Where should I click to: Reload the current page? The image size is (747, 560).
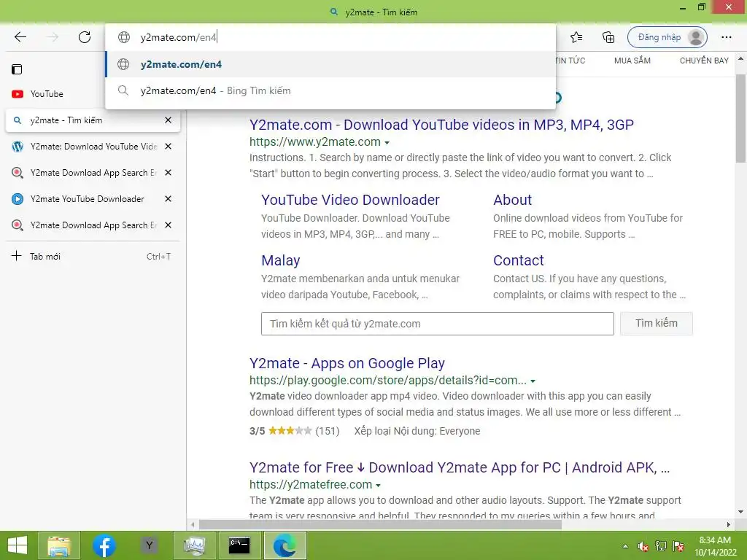(x=85, y=37)
